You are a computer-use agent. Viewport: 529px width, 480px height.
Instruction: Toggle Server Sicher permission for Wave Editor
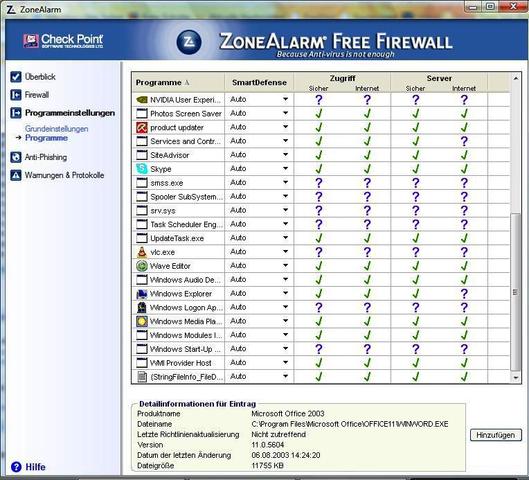click(x=416, y=266)
